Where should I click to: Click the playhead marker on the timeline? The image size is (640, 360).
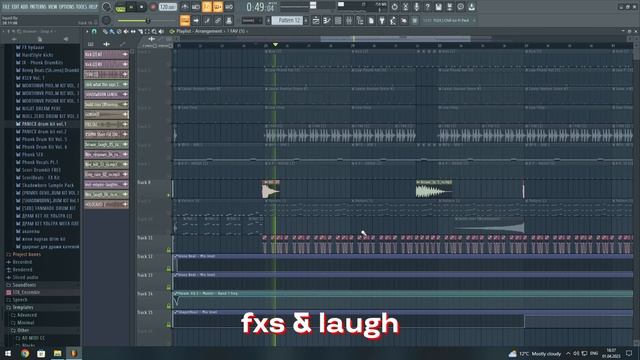click(x=276, y=44)
